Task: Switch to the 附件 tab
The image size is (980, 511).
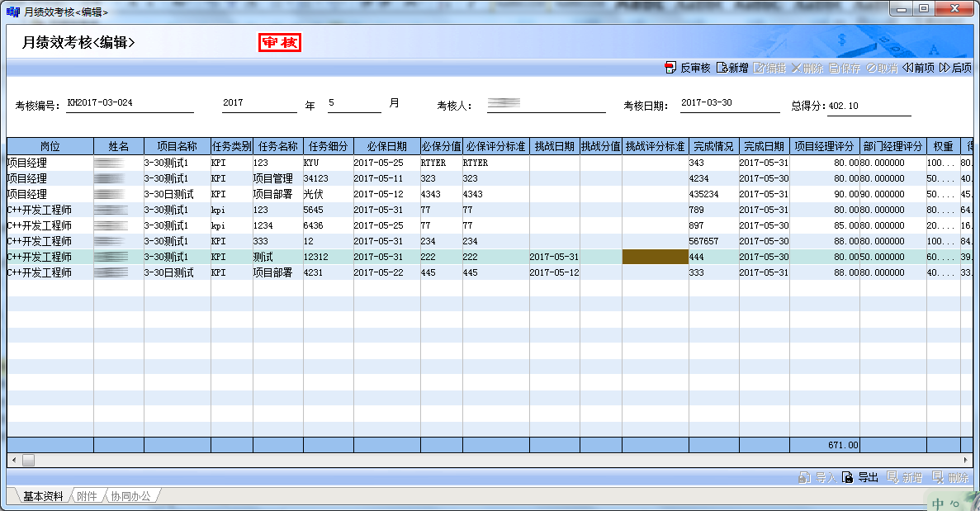Action: click(x=87, y=496)
